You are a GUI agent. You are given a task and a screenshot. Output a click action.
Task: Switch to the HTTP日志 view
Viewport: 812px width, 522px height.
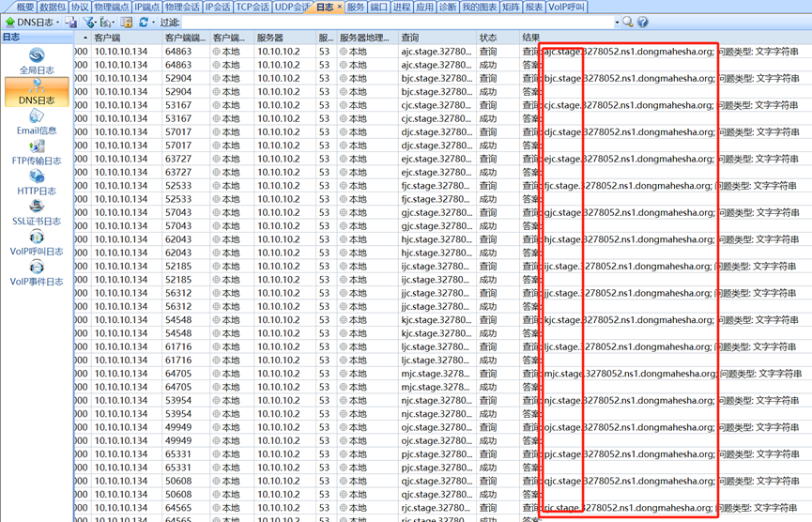[37, 182]
